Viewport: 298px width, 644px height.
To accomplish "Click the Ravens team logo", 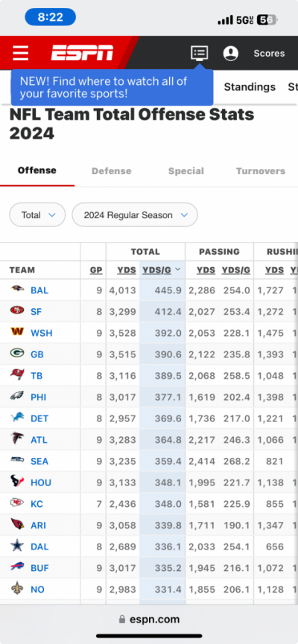I will pyautogui.click(x=17, y=290).
